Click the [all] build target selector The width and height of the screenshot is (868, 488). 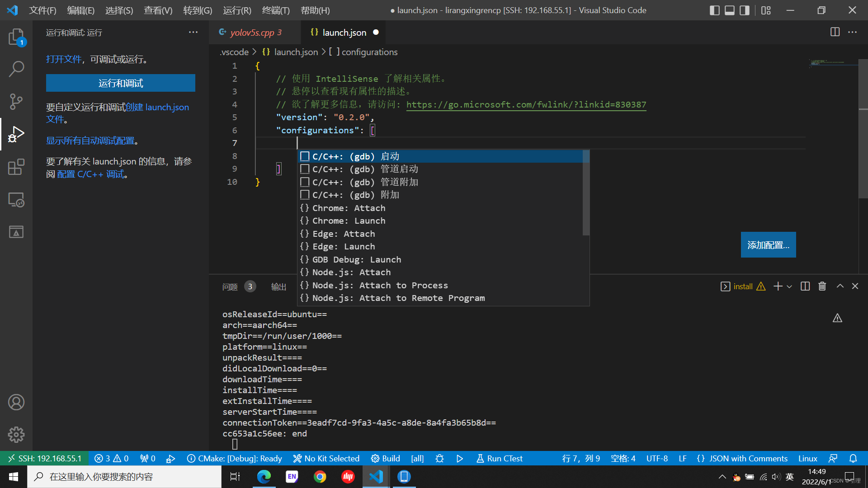pos(417,459)
